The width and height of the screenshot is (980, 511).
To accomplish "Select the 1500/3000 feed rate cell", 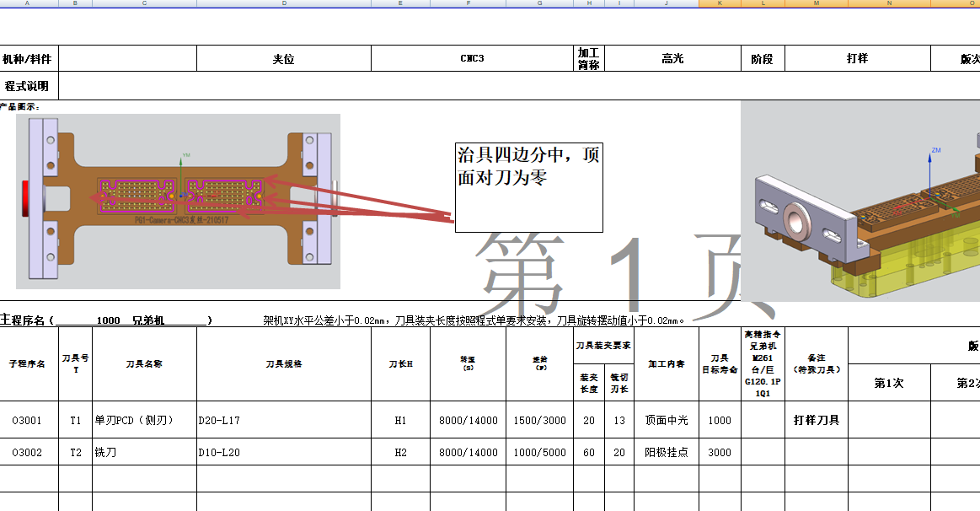I will click(539, 419).
